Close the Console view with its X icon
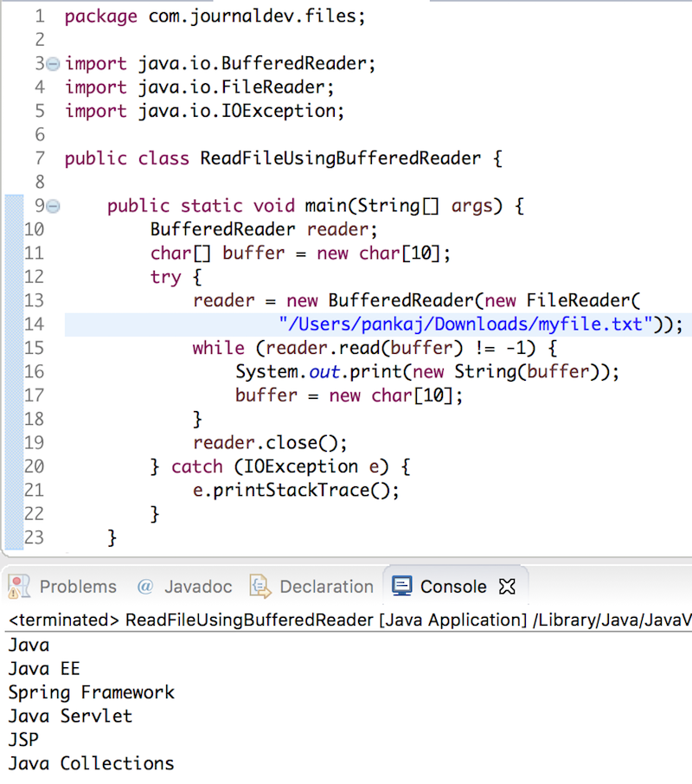Viewport: 692px width, 784px height. [x=507, y=587]
